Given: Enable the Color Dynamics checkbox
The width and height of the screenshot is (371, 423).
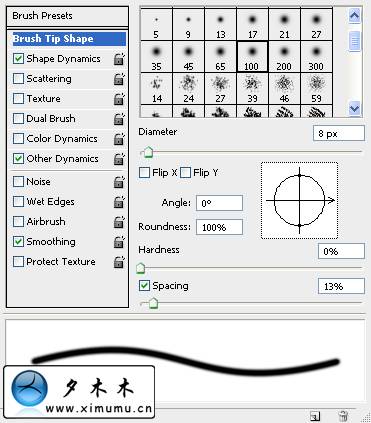Looking at the screenshot, I should point(18,139).
